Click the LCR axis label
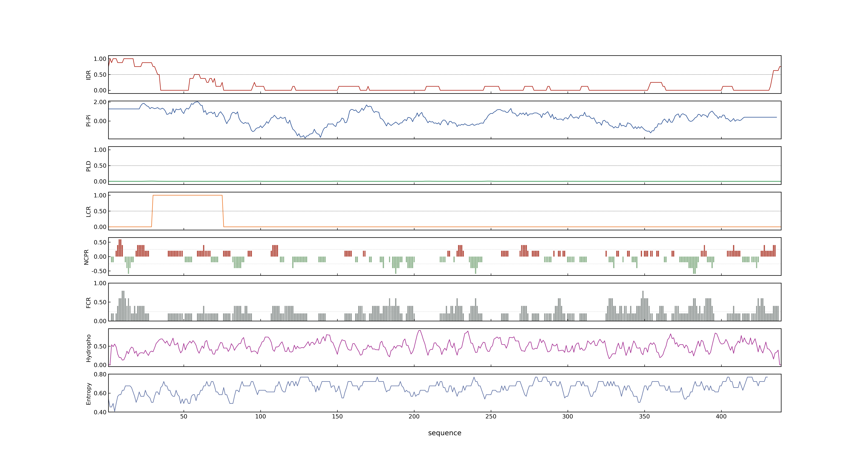The height and width of the screenshot is (463, 868). point(88,211)
